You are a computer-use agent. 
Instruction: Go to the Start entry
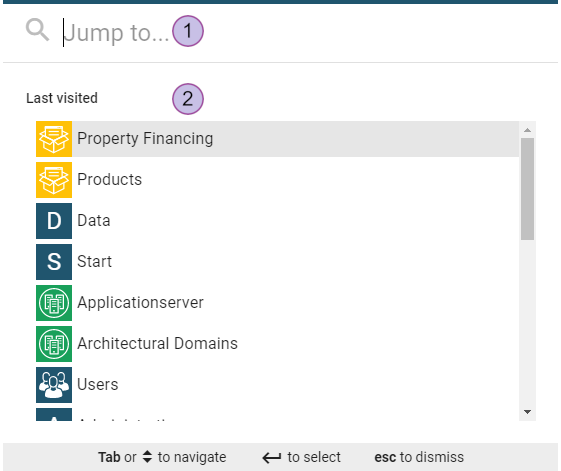click(277, 262)
